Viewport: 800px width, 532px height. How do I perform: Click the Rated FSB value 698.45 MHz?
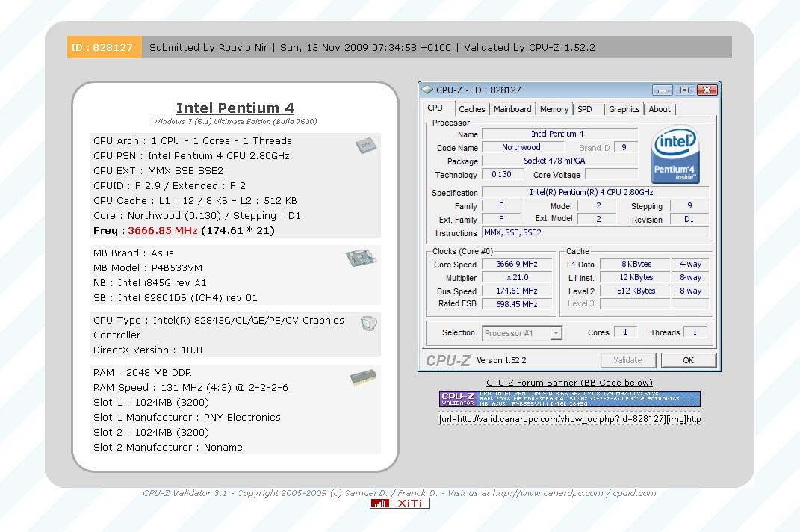[516, 304]
